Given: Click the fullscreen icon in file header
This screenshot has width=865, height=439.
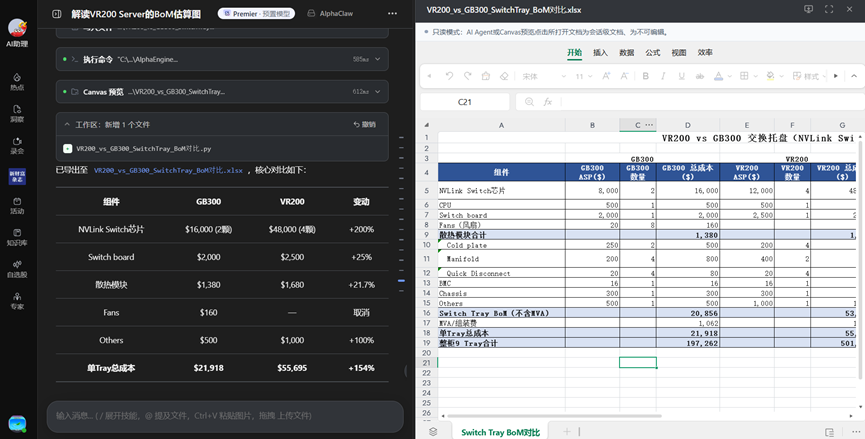Looking at the screenshot, I should click(x=829, y=9).
